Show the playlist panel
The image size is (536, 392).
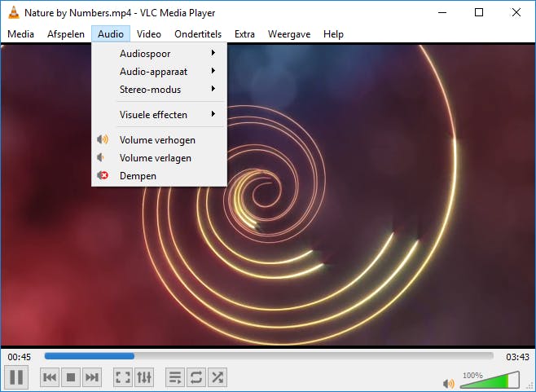[x=175, y=377]
